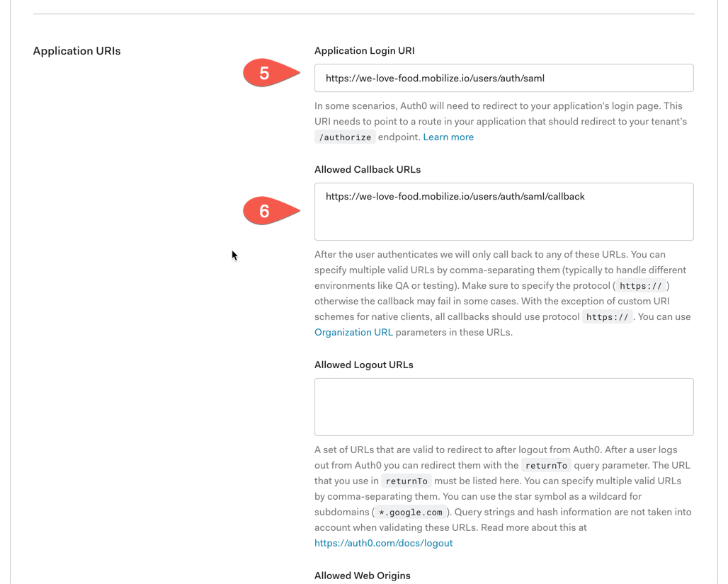Click the Allowed Web Origins label
Screen dimensions: 728x584
pos(362,576)
